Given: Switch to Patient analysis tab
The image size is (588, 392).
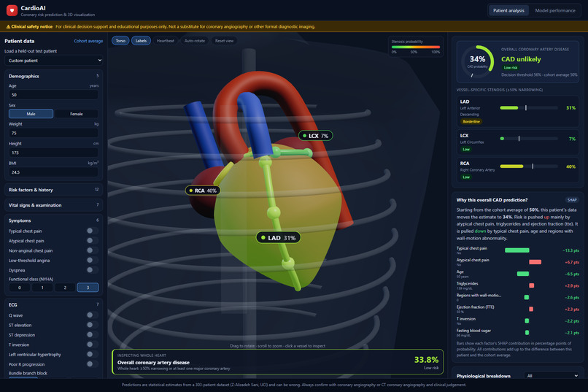Looking at the screenshot, I should [x=508, y=10].
